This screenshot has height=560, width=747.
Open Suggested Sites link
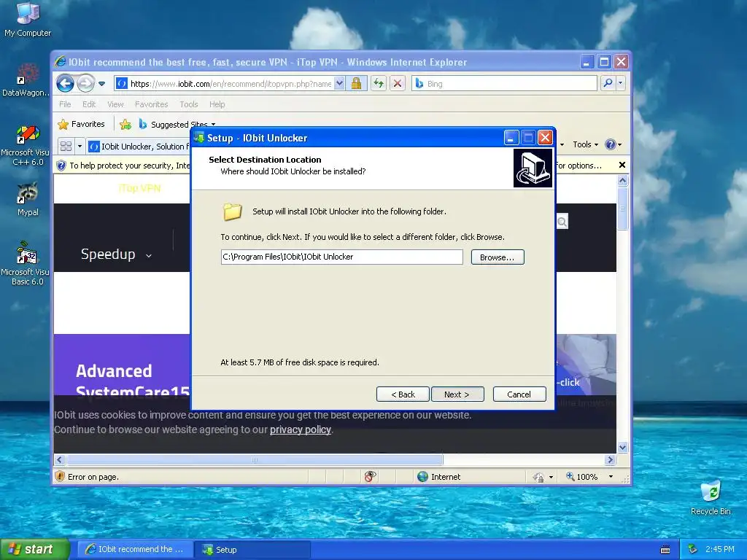(177, 125)
